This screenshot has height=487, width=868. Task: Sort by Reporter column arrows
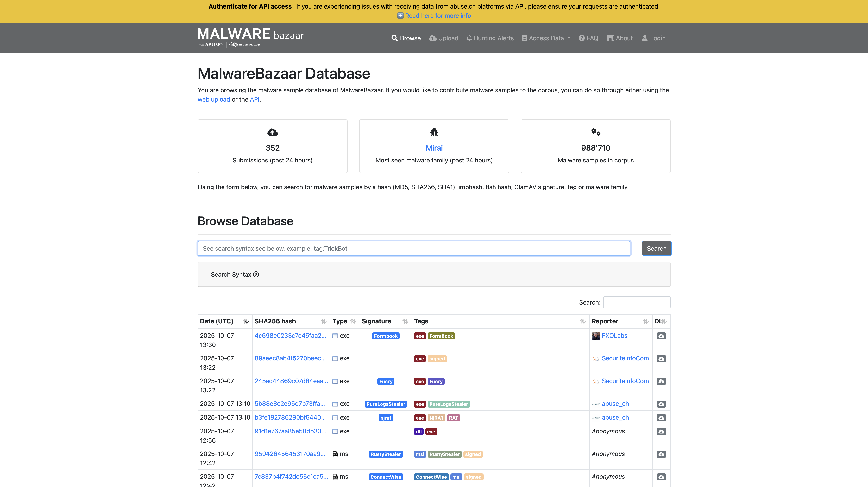click(645, 321)
